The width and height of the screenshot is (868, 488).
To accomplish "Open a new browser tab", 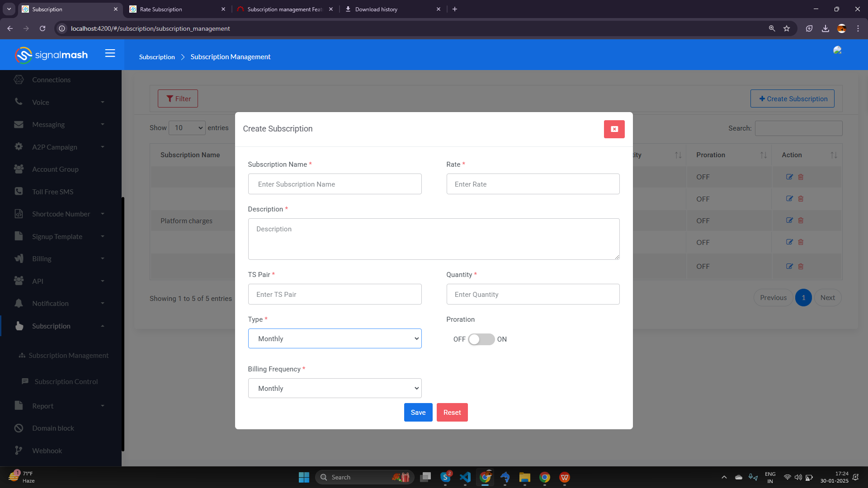I will (x=455, y=9).
